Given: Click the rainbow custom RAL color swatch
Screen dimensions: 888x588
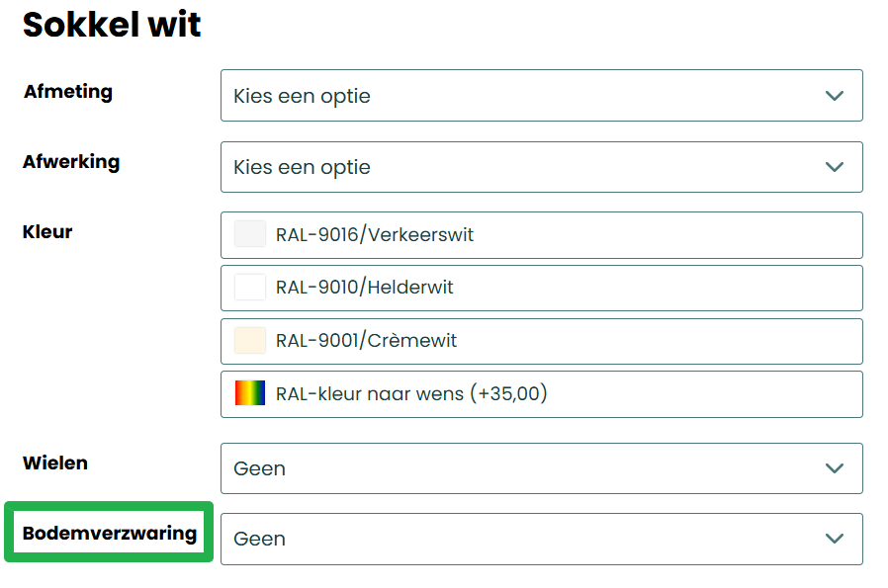Looking at the screenshot, I should [x=250, y=393].
